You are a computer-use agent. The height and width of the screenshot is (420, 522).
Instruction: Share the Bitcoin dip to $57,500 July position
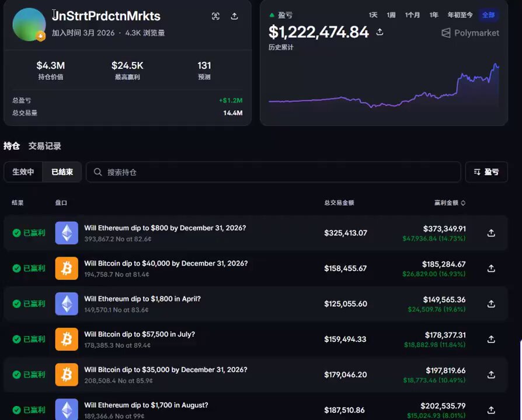491,339
